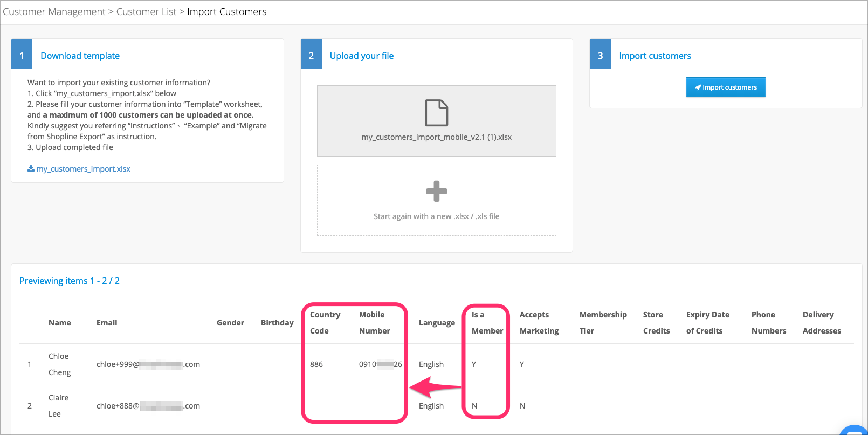
Task: Click the blue chat bubble icon at corner
Action: tap(855, 431)
